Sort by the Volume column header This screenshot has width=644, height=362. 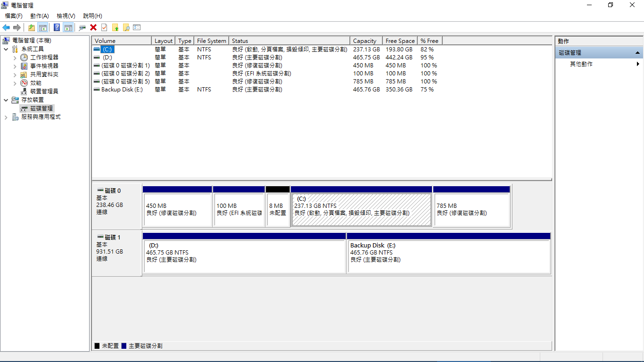pyautogui.click(x=122, y=41)
